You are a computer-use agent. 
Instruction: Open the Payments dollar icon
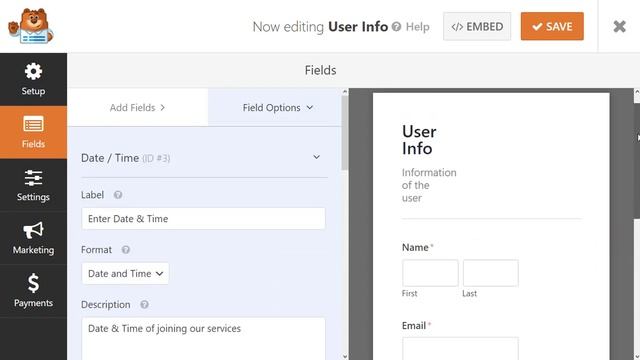[33, 283]
